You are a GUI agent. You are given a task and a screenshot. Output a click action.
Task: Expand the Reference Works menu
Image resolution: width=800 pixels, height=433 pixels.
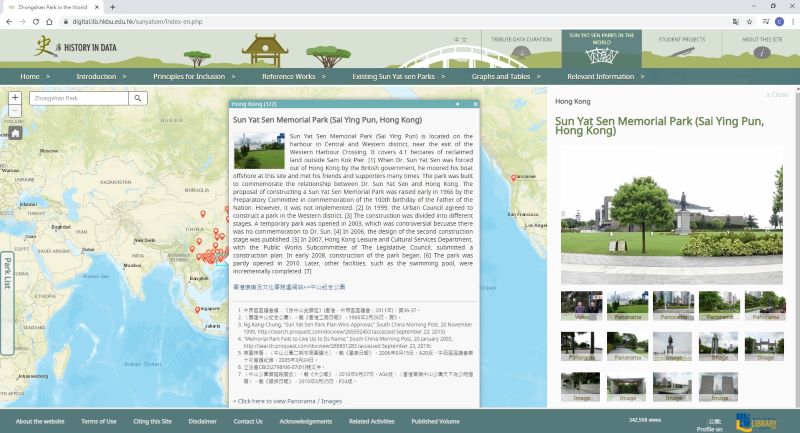294,77
